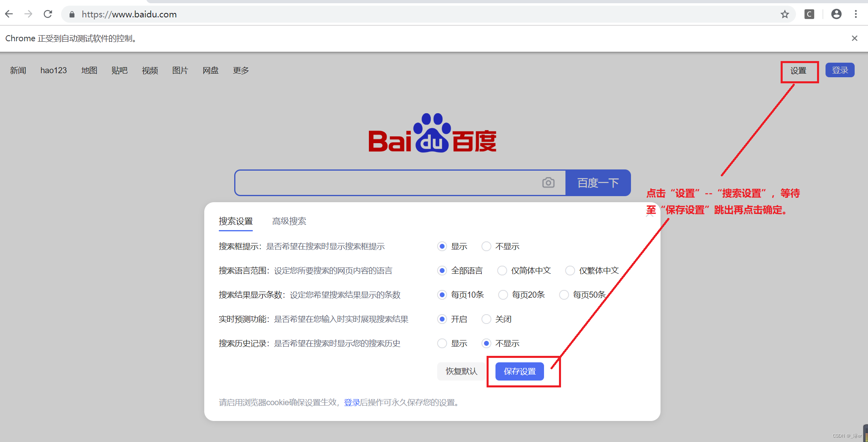Click the site security lock icon
868x442 pixels.
tap(72, 15)
